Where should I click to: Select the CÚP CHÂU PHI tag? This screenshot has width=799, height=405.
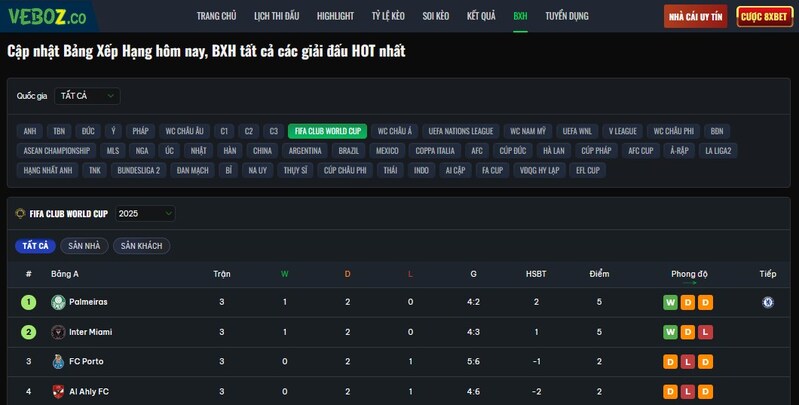pyautogui.click(x=345, y=170)
